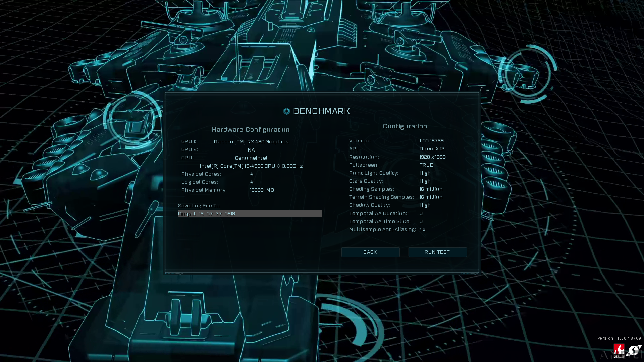Click the Temporal AA Duration value 0
This screenshot has height=362, width=644.
(421, 213)
